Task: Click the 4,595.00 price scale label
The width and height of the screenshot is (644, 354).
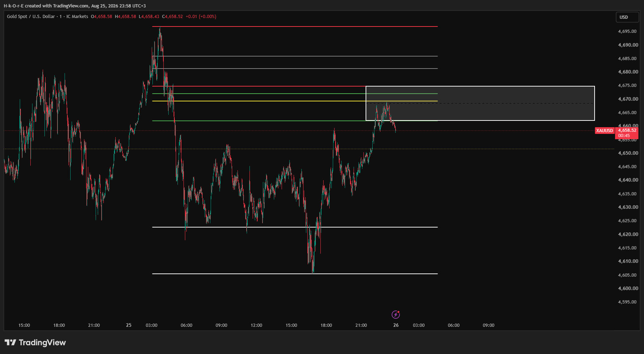Action: [x=627, y=302]
